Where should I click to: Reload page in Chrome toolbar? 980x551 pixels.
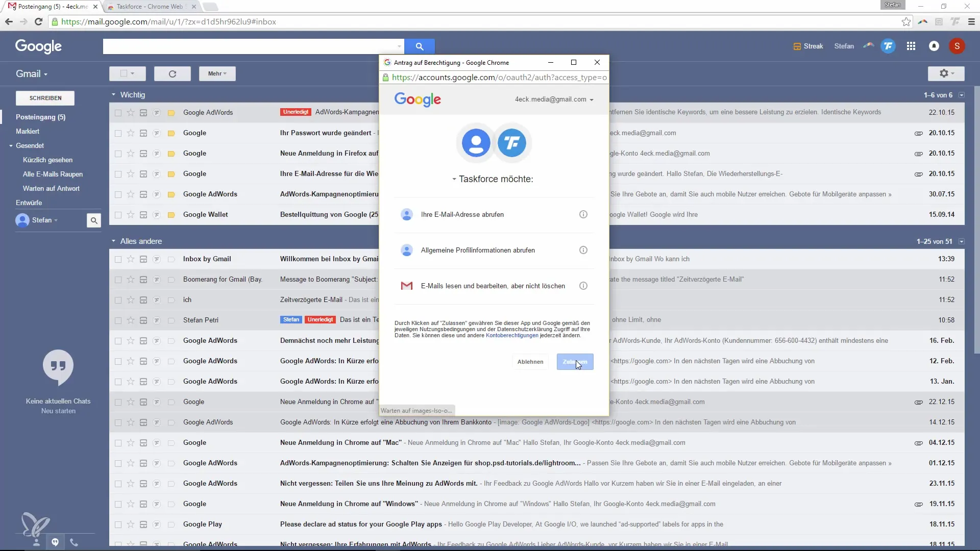[x=38, y=21]
